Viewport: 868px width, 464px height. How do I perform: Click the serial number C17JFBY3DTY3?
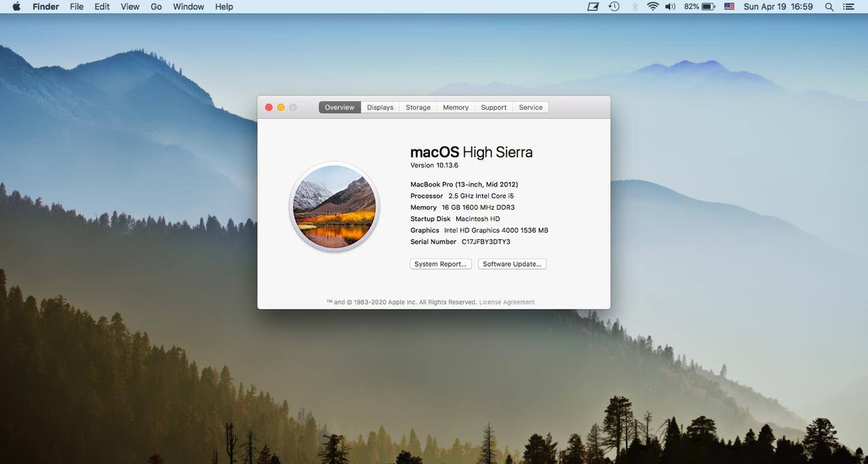click(486, 242)
